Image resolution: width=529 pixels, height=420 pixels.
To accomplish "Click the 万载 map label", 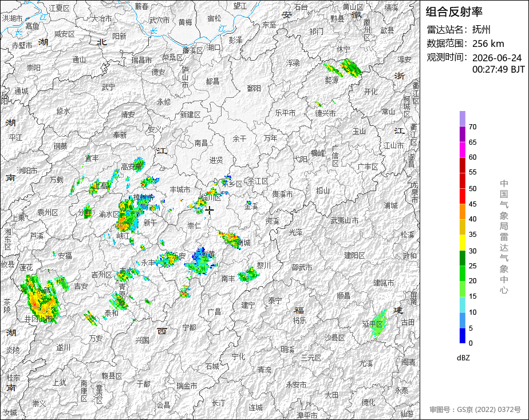I will coord(57,180).
